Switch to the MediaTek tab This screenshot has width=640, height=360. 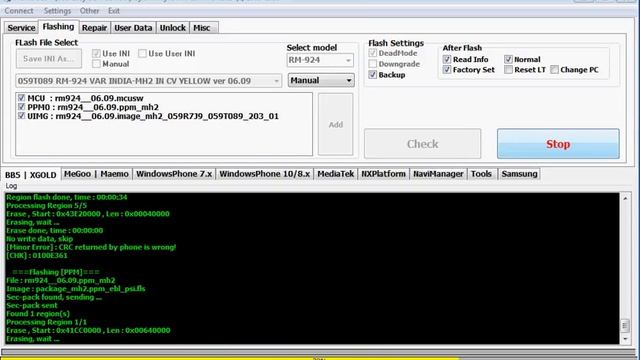[336, 174]
